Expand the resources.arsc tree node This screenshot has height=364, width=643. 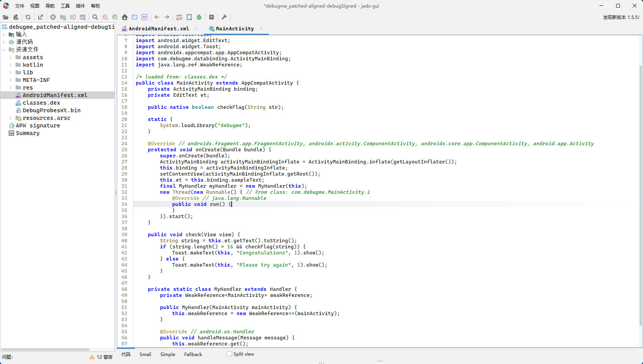(x=10, y=118)
